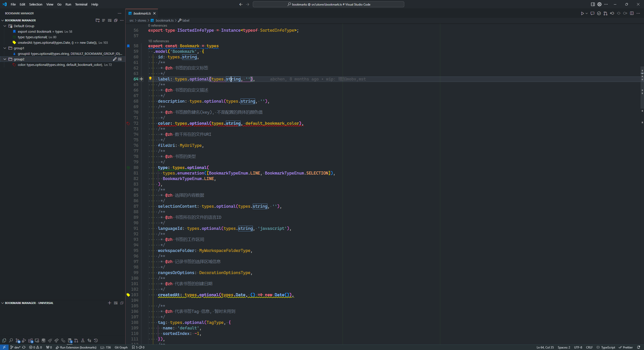Screen dimensions: 644x350
Task: Click Prettier in status bar
Action: coord(626,347)
